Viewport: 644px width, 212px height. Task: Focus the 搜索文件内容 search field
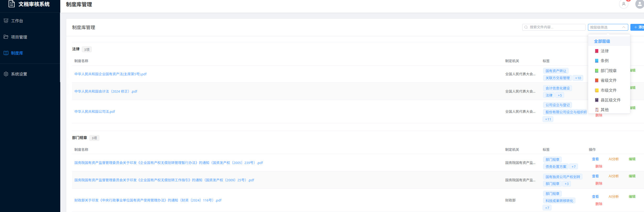(x=555, y=27)
